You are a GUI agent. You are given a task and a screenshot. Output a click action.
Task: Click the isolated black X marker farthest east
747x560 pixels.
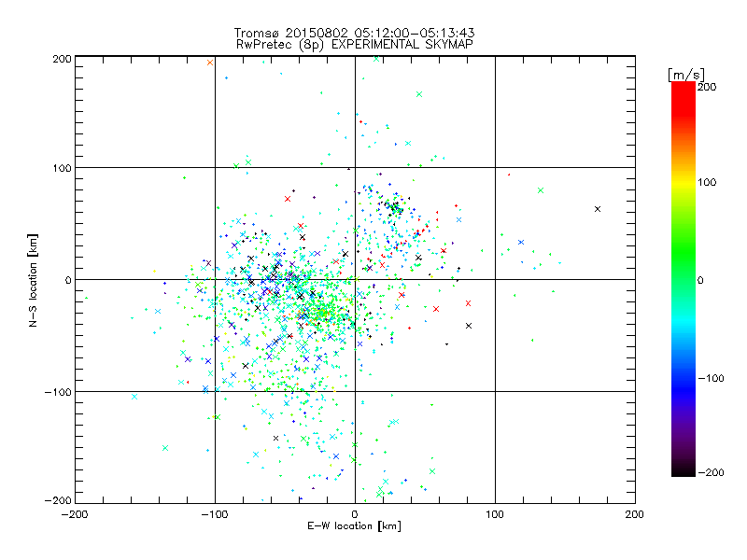(x=598, y=209)
